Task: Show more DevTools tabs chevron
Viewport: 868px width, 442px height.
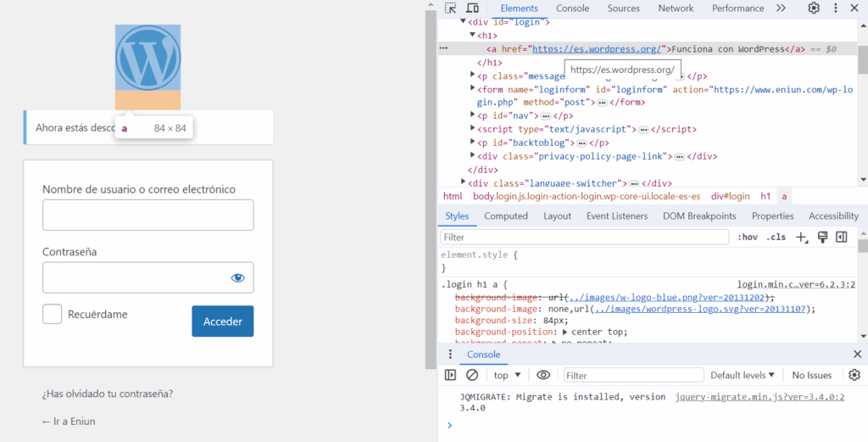Action: point(781,8)
